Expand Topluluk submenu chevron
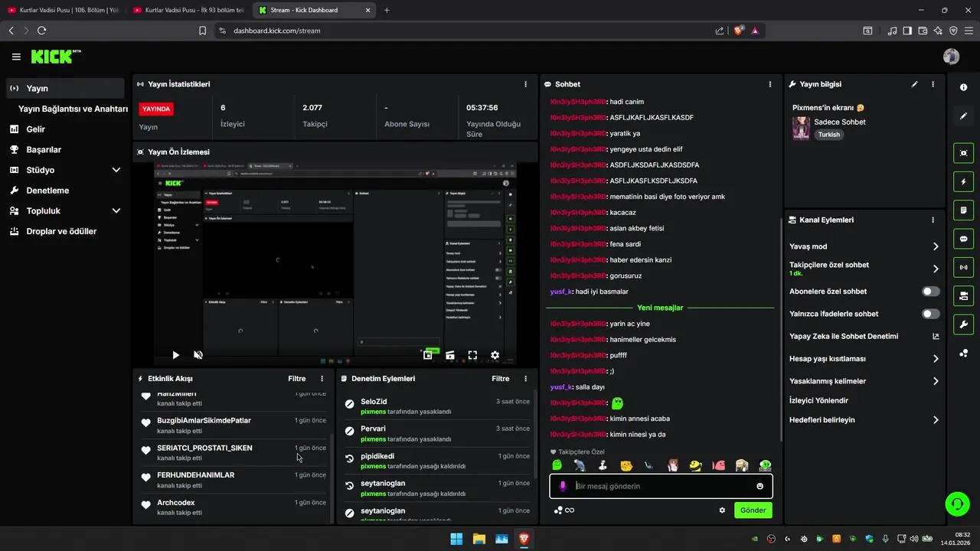980x551 pixels. 116,210
